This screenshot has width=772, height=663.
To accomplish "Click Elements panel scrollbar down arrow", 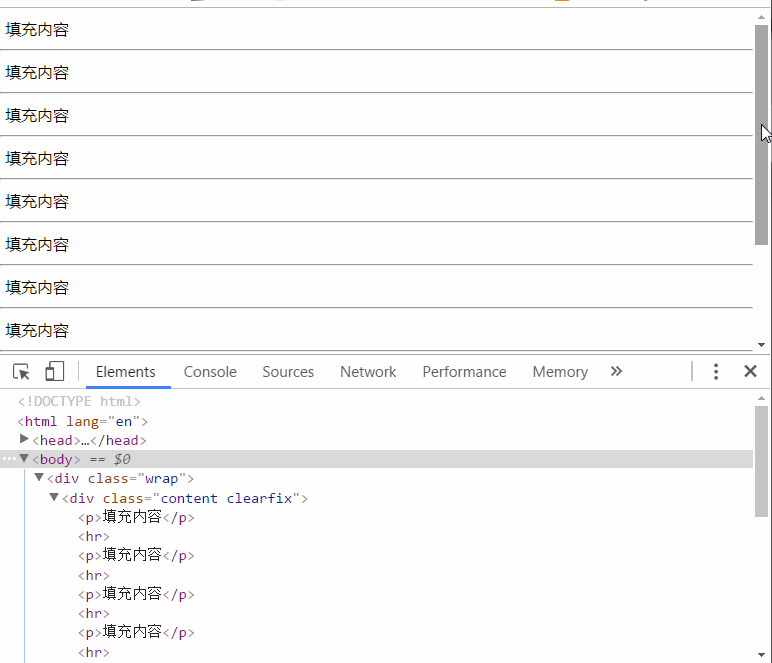I will pos(761,655).
